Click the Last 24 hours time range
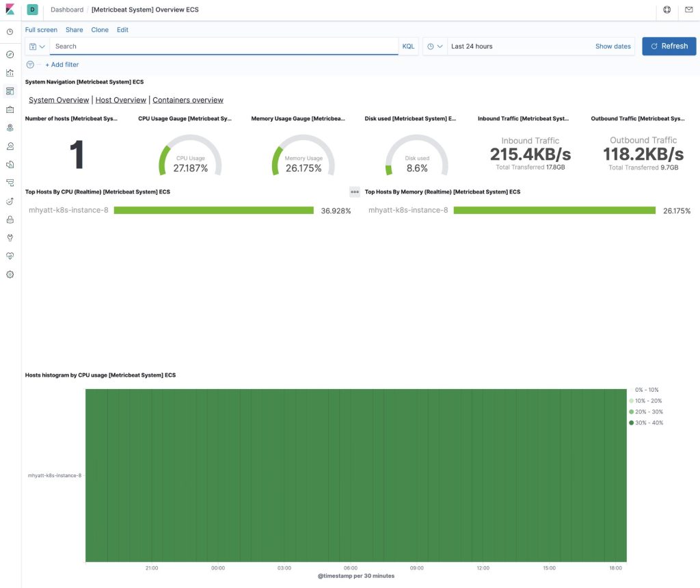Screen dimensions: 700x588 coord(472,46)
